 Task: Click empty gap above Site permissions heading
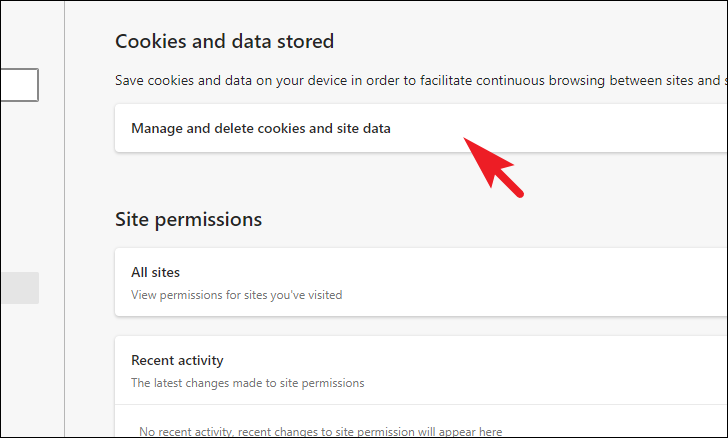(418, 180)
